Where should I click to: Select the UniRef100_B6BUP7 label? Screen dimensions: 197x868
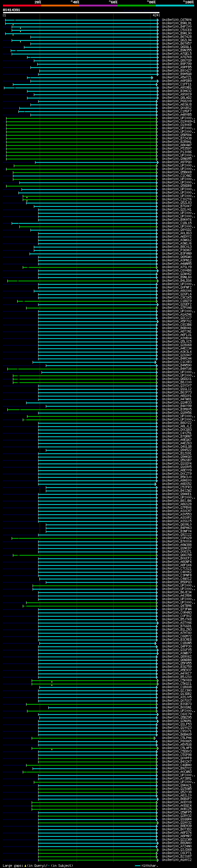coord(177,799)
